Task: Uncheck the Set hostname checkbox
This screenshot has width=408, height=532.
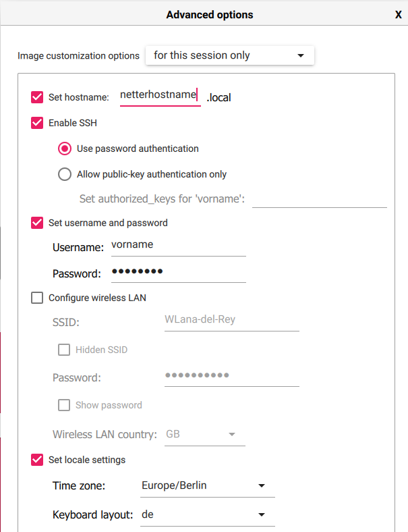Action: [x=38, y=97]
